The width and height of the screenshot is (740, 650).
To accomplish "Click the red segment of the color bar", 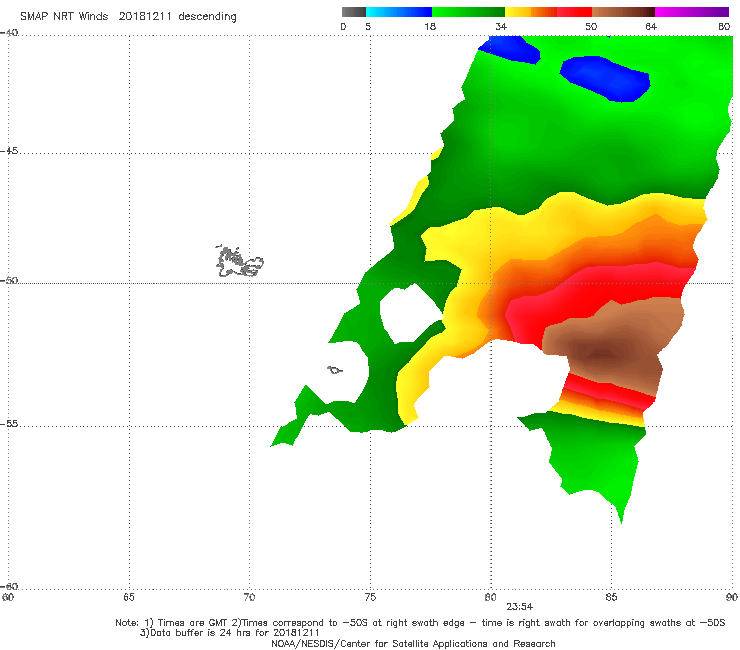I will 574,12.
